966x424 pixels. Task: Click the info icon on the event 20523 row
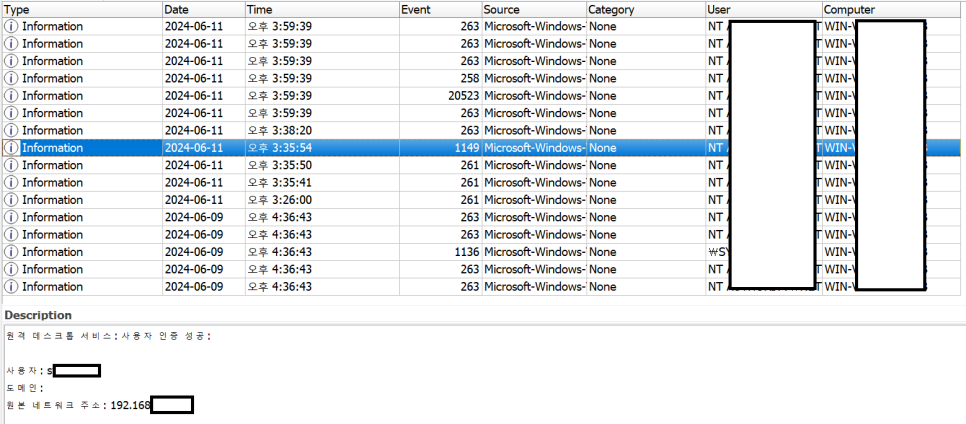[x=11, y=96]
